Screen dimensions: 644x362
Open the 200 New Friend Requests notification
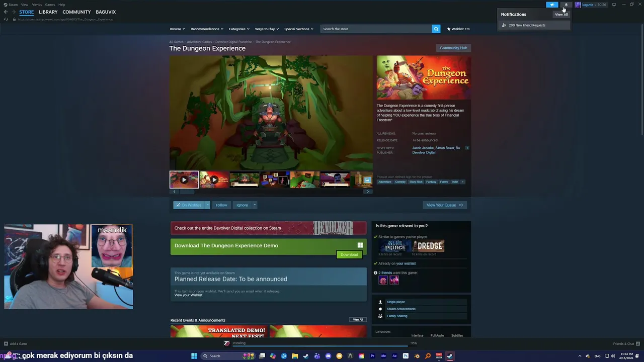tap(534, 25)
